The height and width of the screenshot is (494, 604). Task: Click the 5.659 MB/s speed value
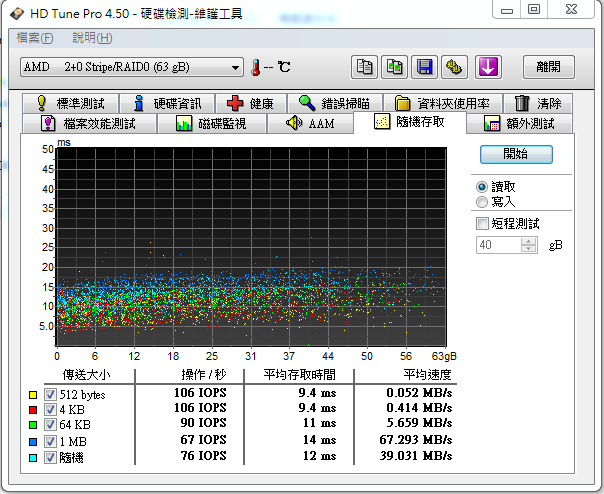[x=419, y=423]
